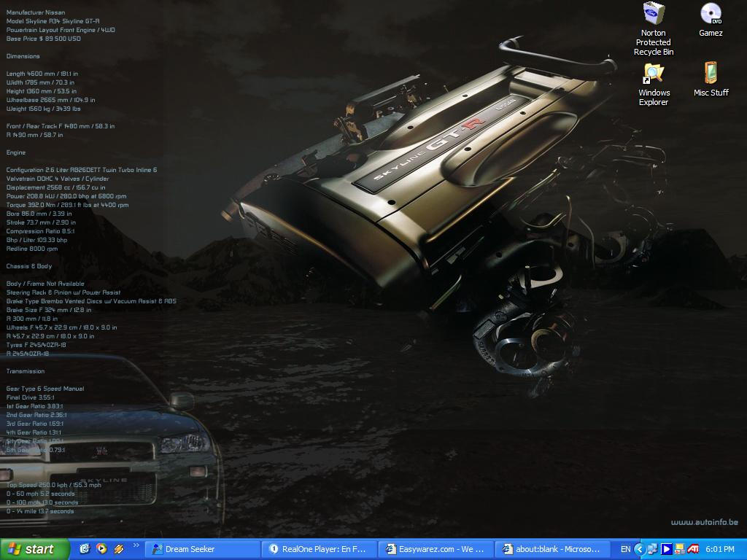Select the Misc Stuff desktop icon

[x=711, y=79]
